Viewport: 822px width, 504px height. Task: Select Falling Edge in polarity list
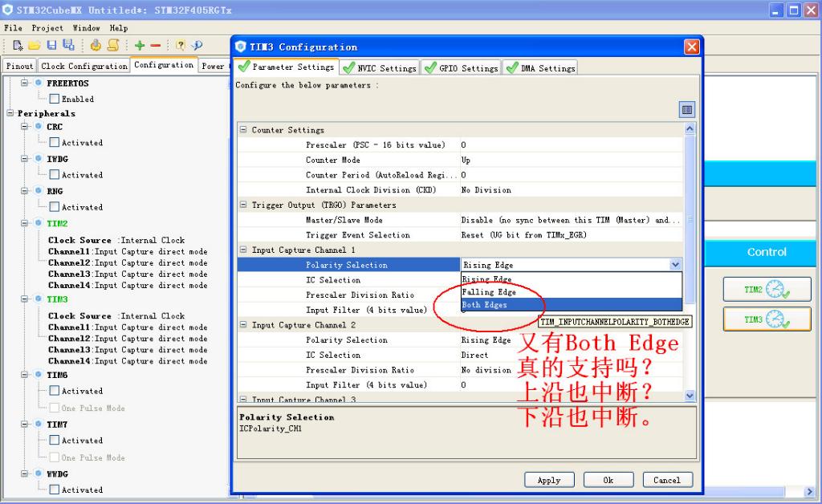pos(572,292)
